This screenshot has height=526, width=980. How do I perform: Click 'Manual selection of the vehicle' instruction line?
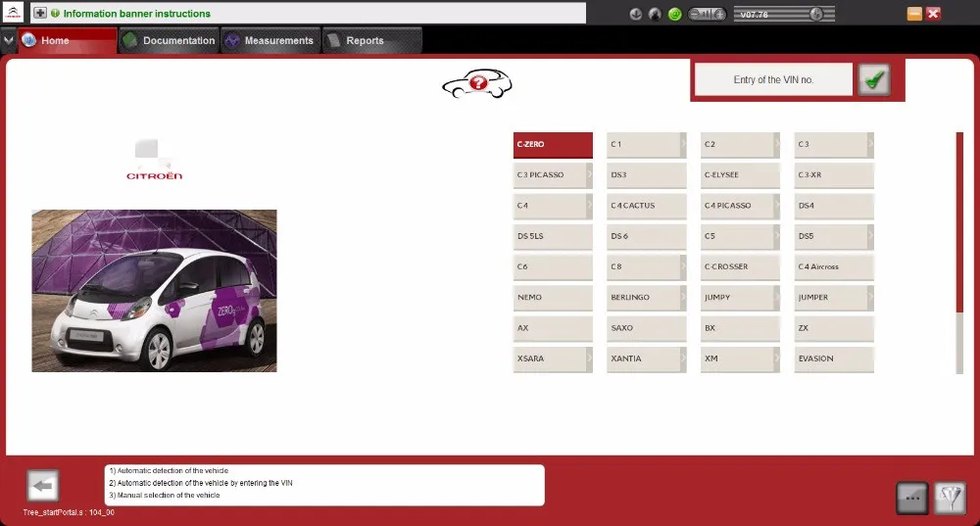tap(165, 495)
